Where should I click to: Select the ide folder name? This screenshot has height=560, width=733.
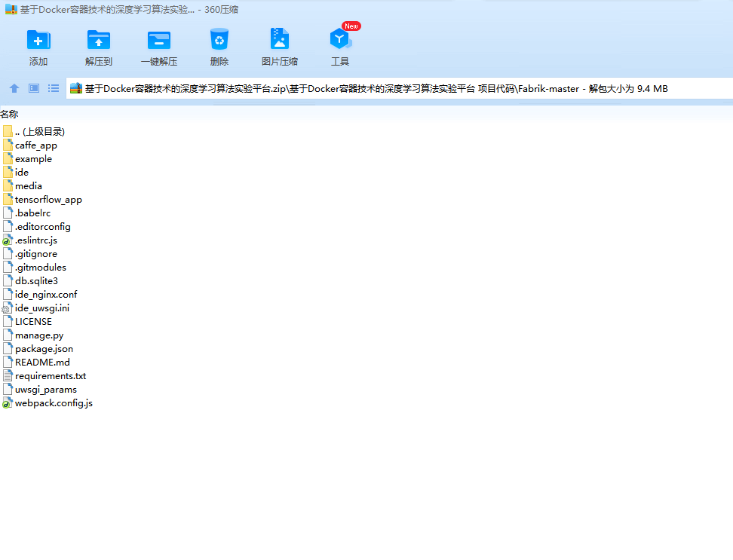coord(22,172)
